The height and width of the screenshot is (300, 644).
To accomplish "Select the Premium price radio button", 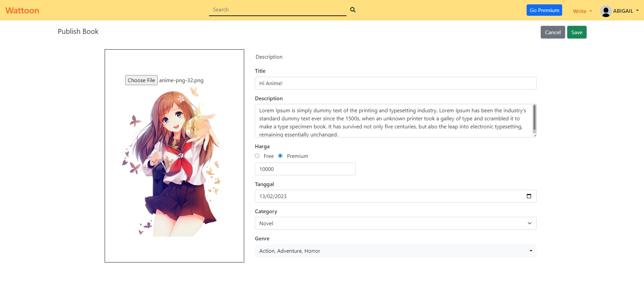I will (280, 156).
